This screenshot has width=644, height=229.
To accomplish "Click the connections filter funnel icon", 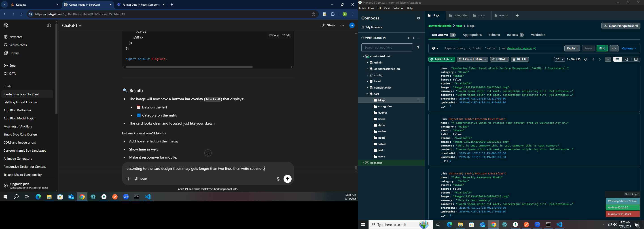I will [x=418, y=47].
